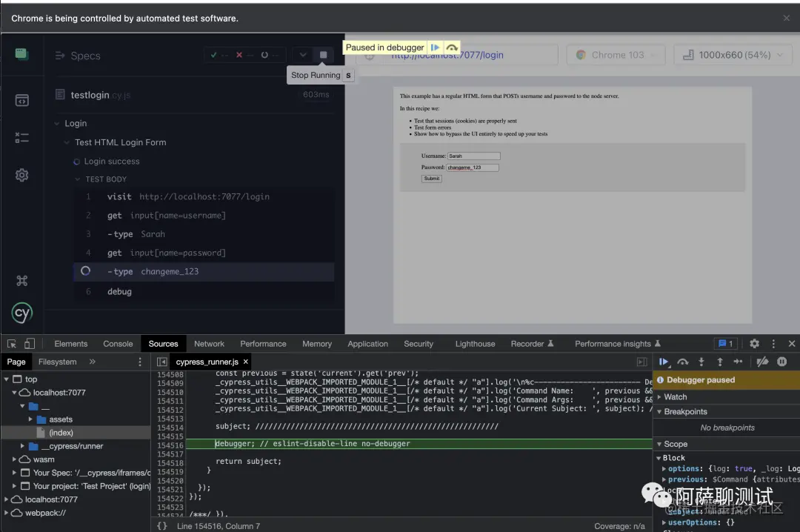Collapse the Test HTML Login Form group

tap(67, 142)
